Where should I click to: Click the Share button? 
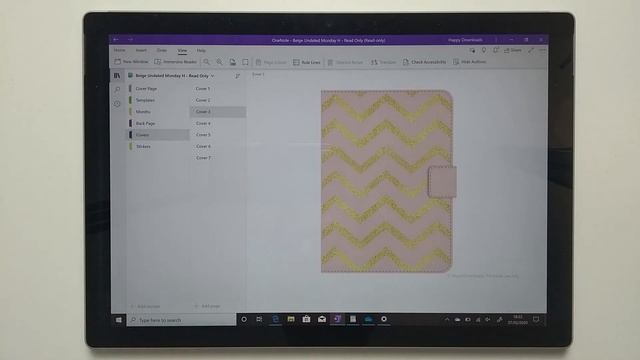(513, 50)
